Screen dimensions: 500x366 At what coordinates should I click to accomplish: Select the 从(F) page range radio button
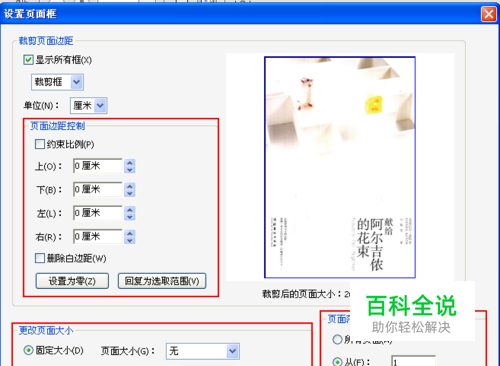tap(337, 362)
